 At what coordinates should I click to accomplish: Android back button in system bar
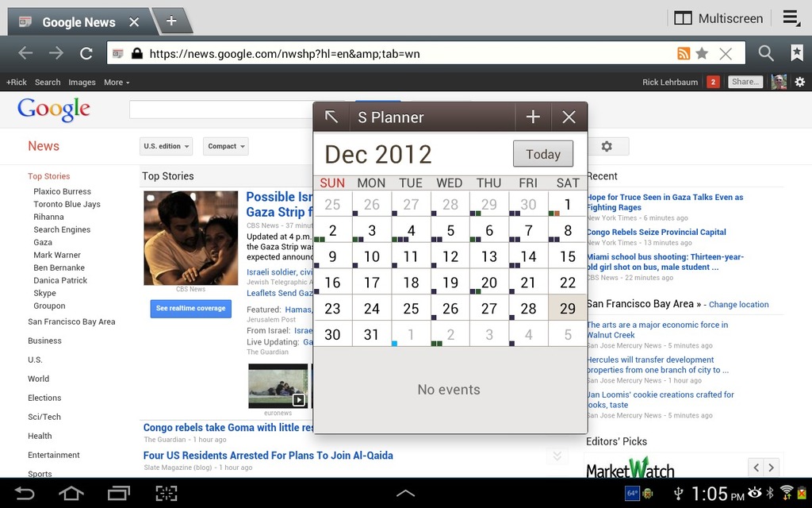click(25, 493)
